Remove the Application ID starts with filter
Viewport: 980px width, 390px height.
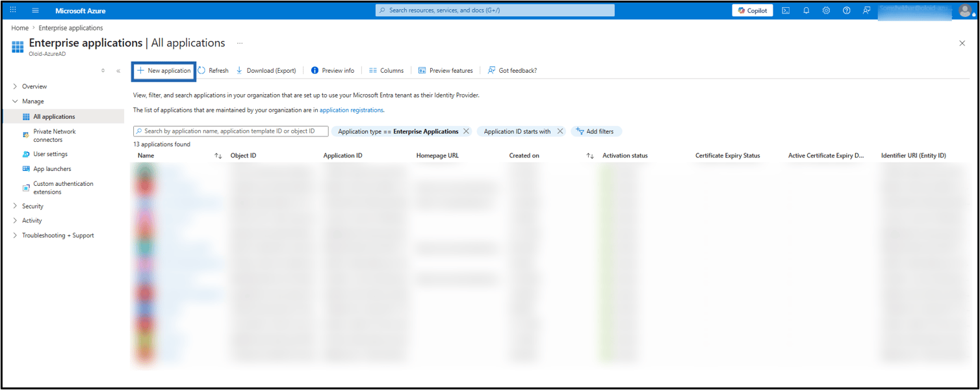pos(560,131)
